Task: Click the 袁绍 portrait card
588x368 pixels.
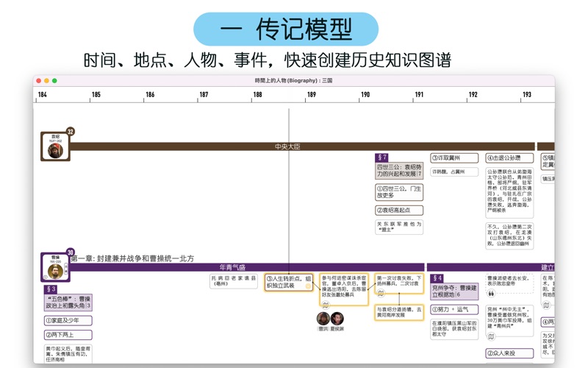Action: coord(55,146)
